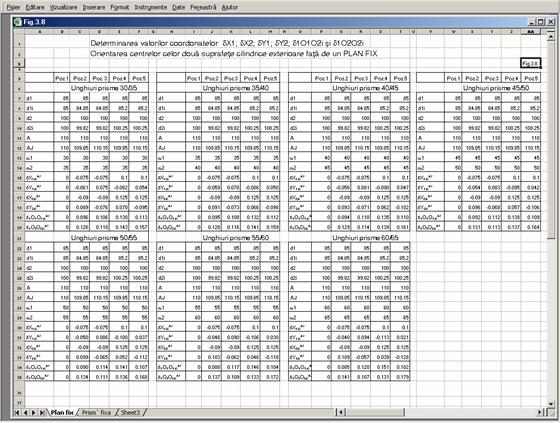Select the α2 label in the 45/50 table
This screenshot has width=560, height=423.
430,168
